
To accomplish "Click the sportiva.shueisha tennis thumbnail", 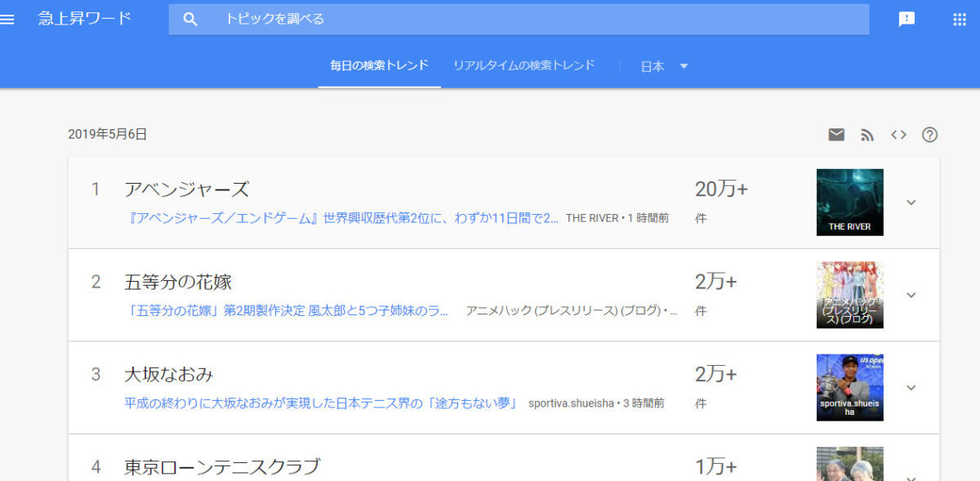I will [849, 387].
